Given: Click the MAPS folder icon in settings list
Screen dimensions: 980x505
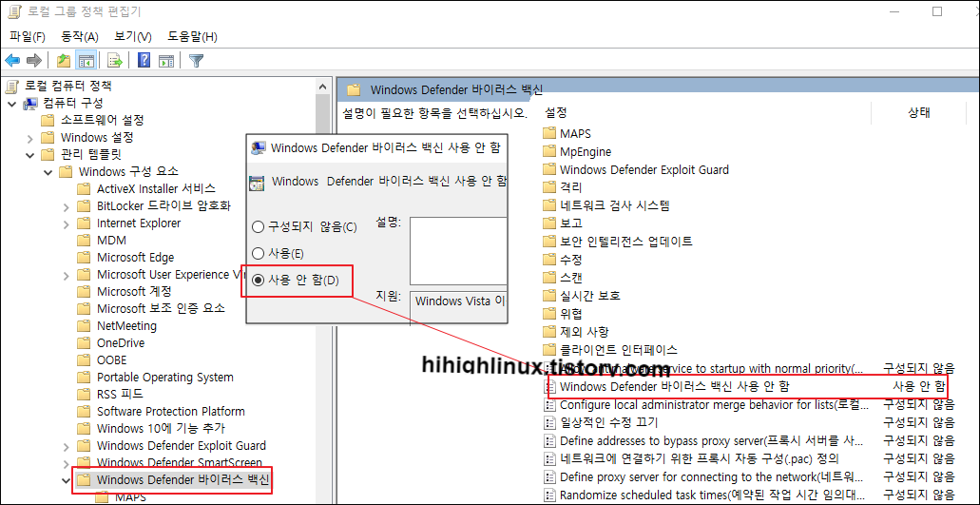Looking at the screenshot, I should (549, 133).
